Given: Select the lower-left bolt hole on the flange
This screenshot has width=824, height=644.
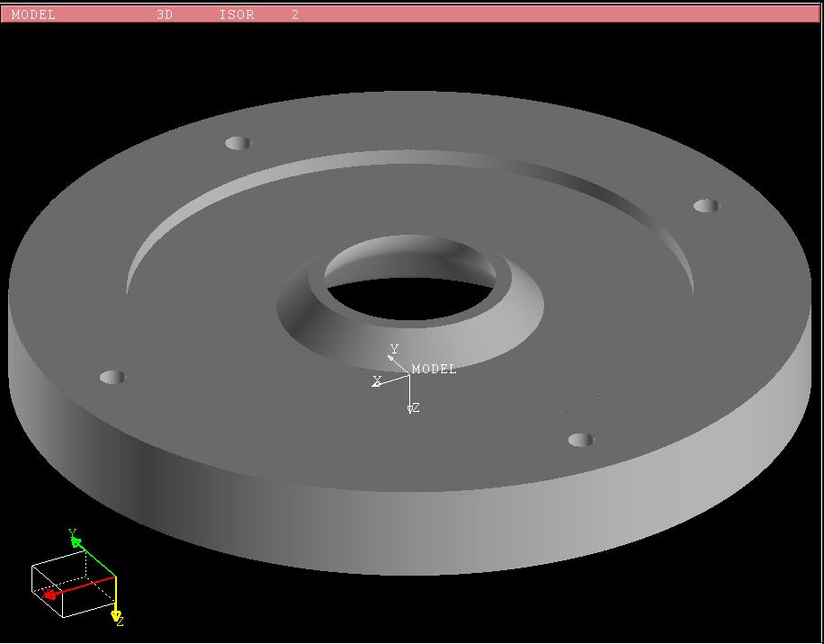Looking at the screenshot, I should tap(112, 377).
